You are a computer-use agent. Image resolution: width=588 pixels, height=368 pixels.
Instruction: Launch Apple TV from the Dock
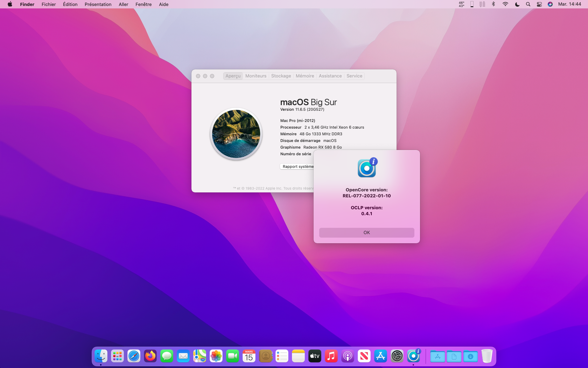pos(315,356)
